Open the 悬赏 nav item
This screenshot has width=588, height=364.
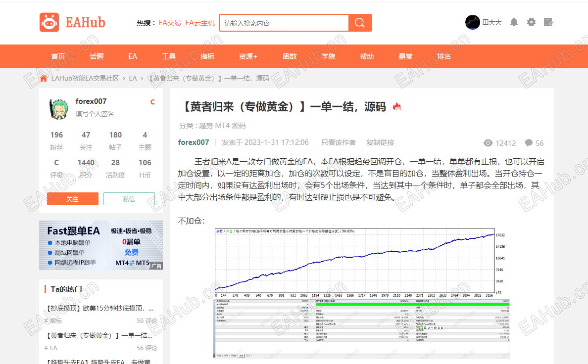tap(405, 56)
